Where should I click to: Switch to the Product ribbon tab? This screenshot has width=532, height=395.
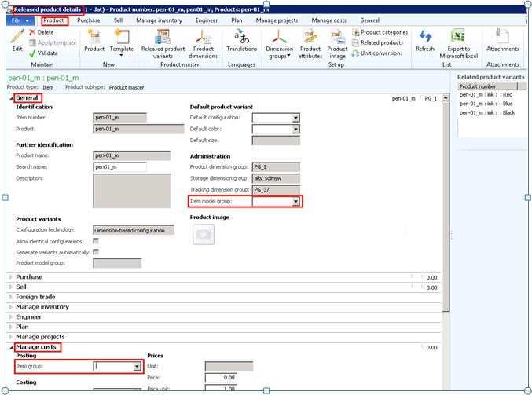[53, 20]
